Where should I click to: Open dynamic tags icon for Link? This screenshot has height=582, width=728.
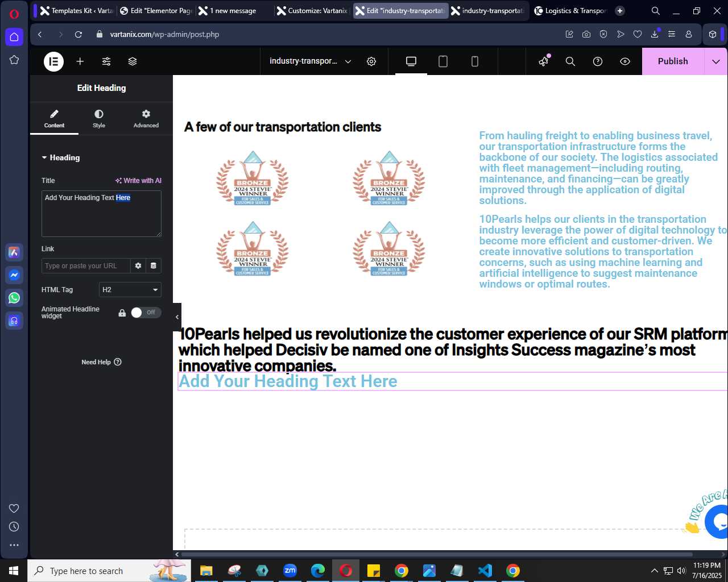(154, 265)
